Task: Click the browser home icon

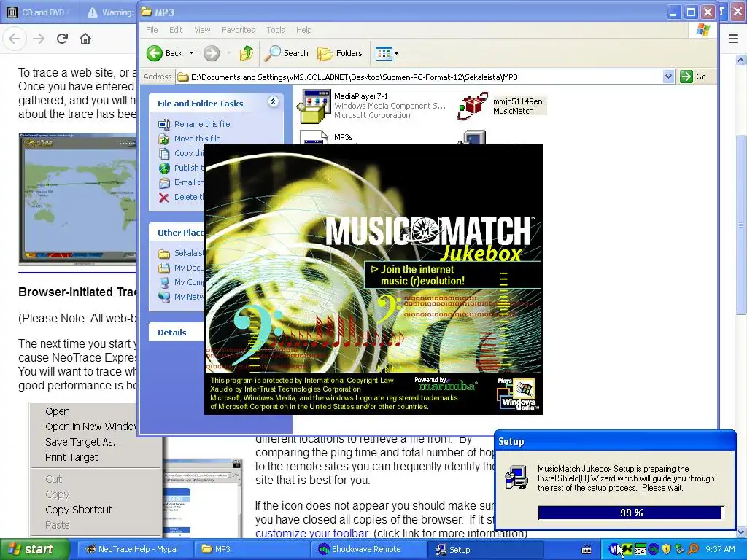Action: 85,39
